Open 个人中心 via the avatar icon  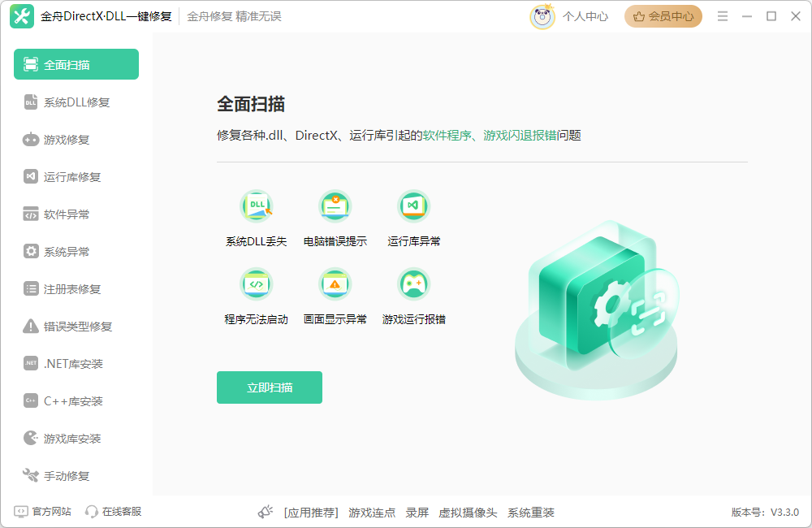click(x=542, y=15)
